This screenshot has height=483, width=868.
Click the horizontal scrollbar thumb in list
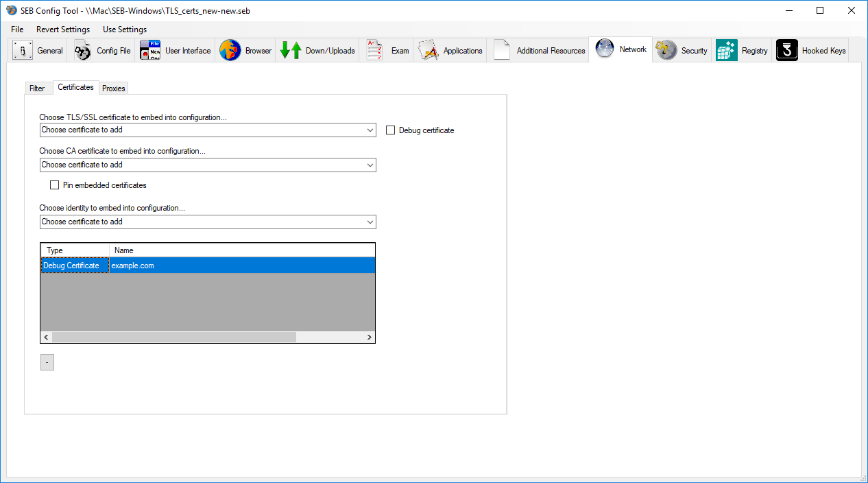[x=174, y=338]
